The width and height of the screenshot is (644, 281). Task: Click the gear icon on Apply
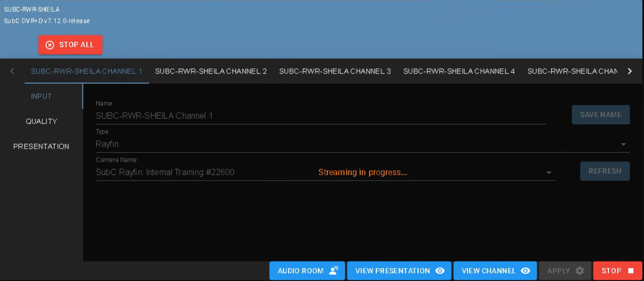click(x=579, y=271)
